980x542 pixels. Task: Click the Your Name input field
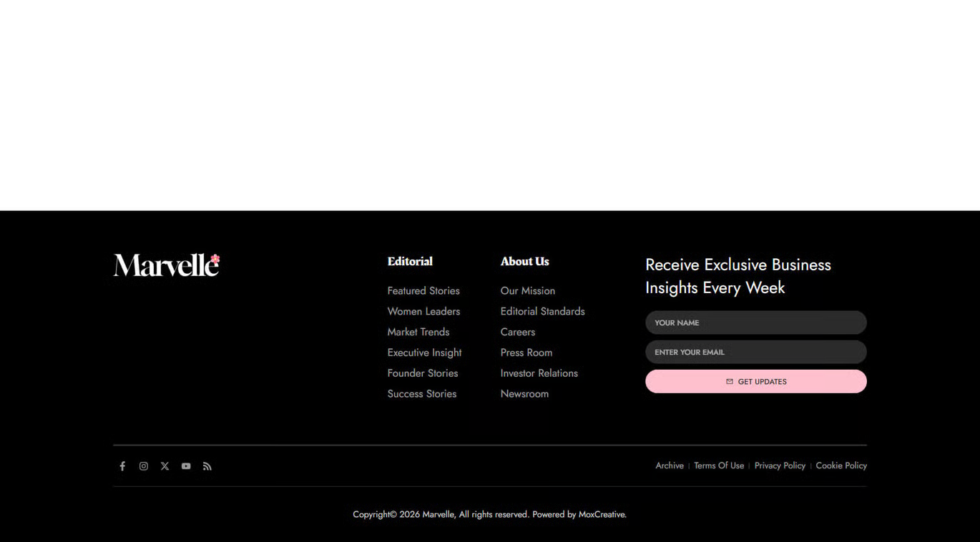(x=755, y=322)
